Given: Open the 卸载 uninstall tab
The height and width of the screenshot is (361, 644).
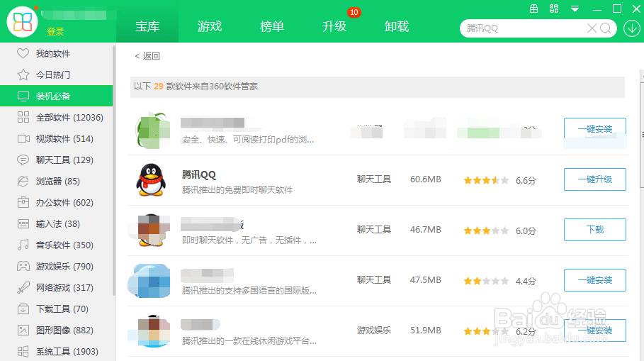Looking at the screenshot, I should pos(397,26).
